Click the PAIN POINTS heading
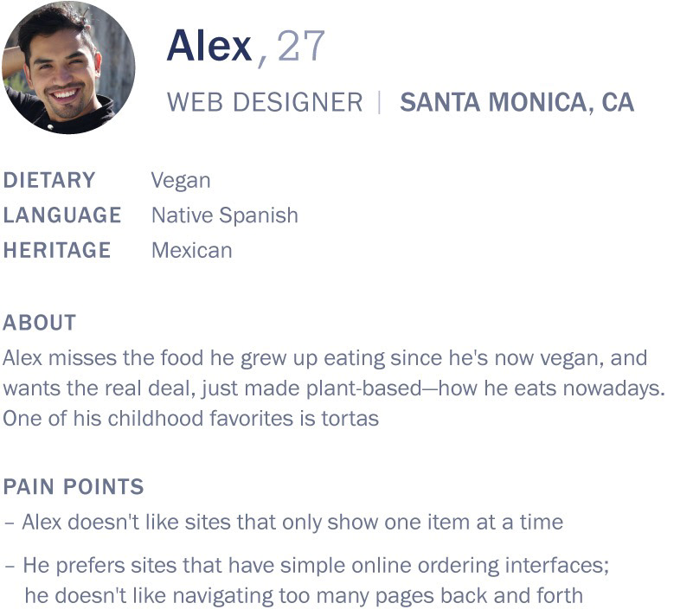Viewport: 693px width, 616px height. pos(74,487)
